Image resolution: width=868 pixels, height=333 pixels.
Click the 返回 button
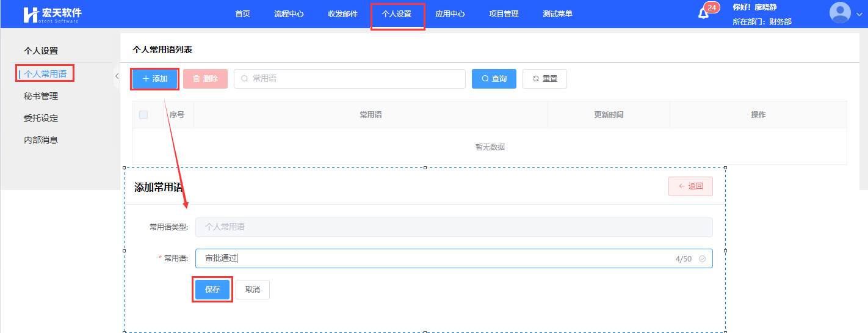[690, 186]
